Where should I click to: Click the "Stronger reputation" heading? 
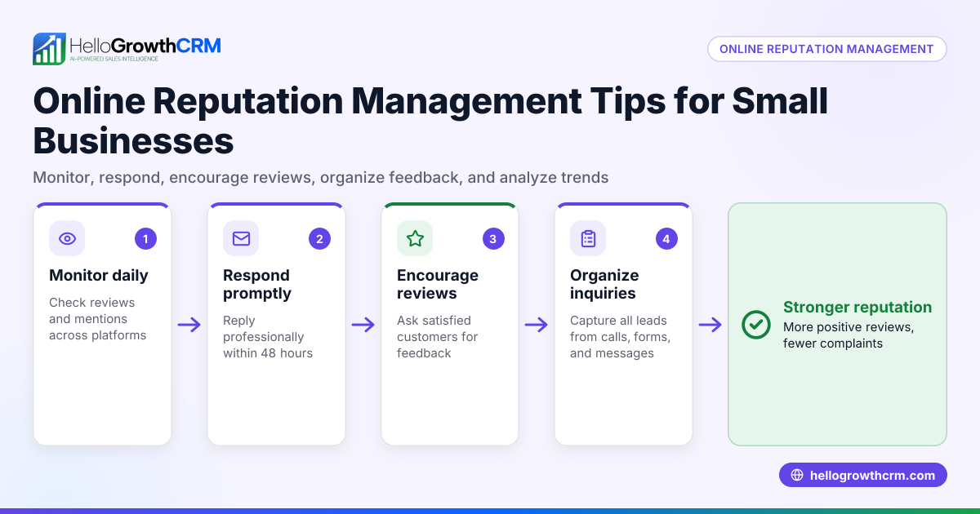[x=857, y=308]
